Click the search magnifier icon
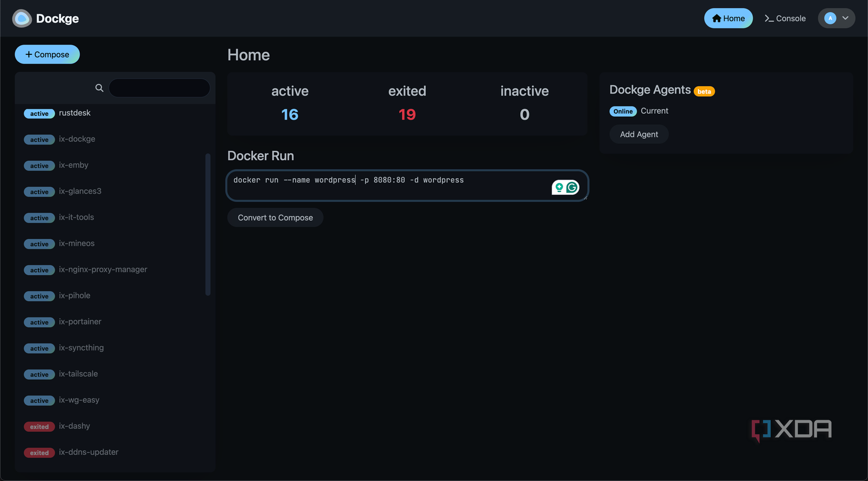The width and height of the screenshot is (868, 481). point(100,88)
